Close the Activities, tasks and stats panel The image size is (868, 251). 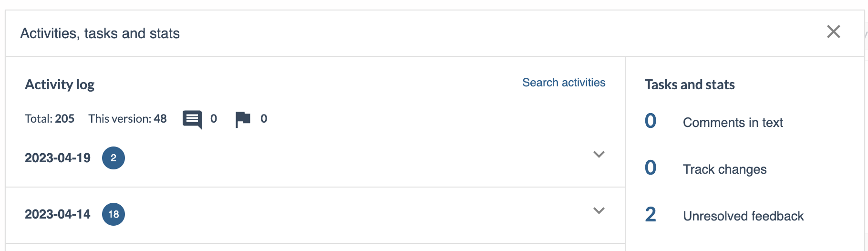pos(833,32)
